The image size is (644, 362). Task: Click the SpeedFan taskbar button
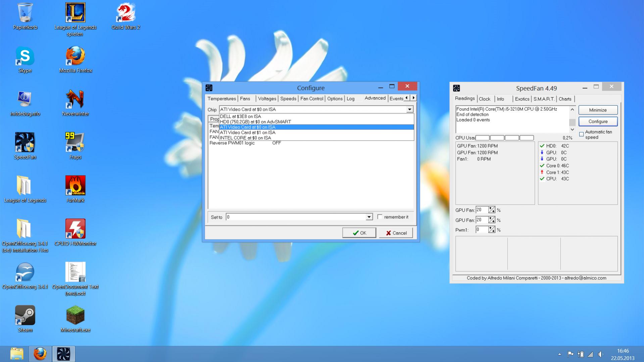click(x=63, y=354)
